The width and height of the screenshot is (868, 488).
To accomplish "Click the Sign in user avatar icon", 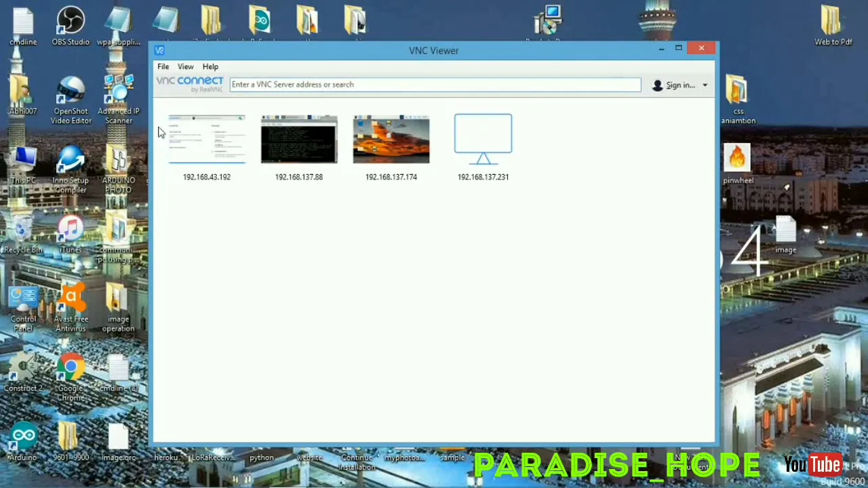I will 657,85.
